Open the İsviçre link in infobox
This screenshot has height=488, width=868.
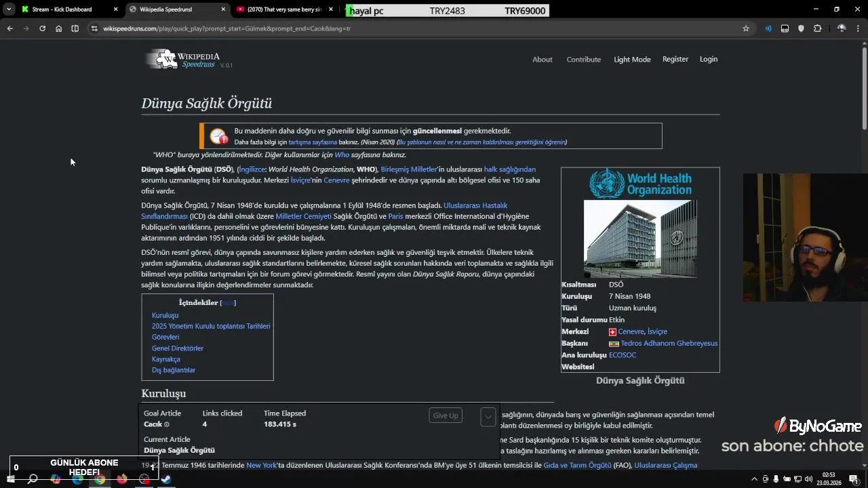pos(657,331)
